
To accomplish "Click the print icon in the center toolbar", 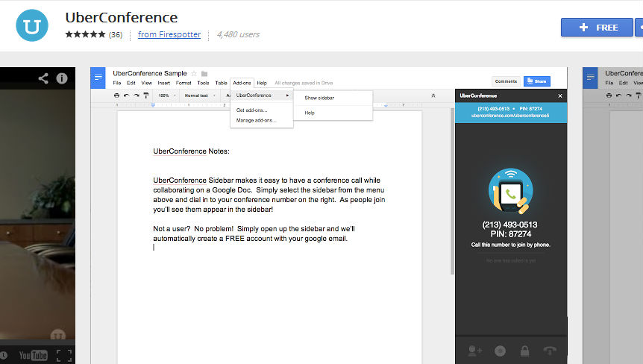I will (116, 95).
